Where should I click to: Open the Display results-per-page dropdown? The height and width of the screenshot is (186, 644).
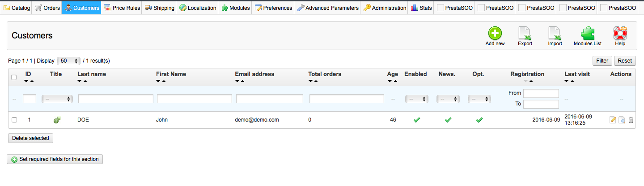(x=68, y=61)
